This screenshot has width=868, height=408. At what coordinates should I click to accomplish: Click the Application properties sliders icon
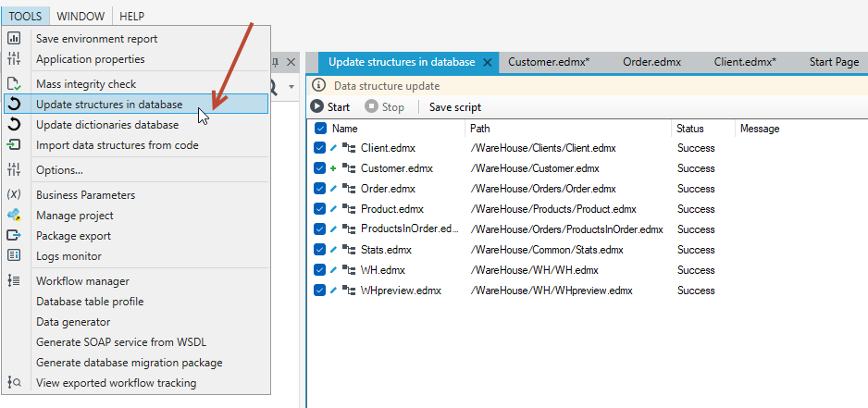click(x=14, y=58)
